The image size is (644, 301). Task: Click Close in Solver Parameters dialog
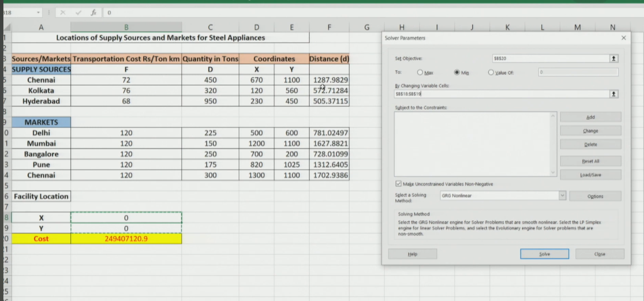tap(600, 254)
